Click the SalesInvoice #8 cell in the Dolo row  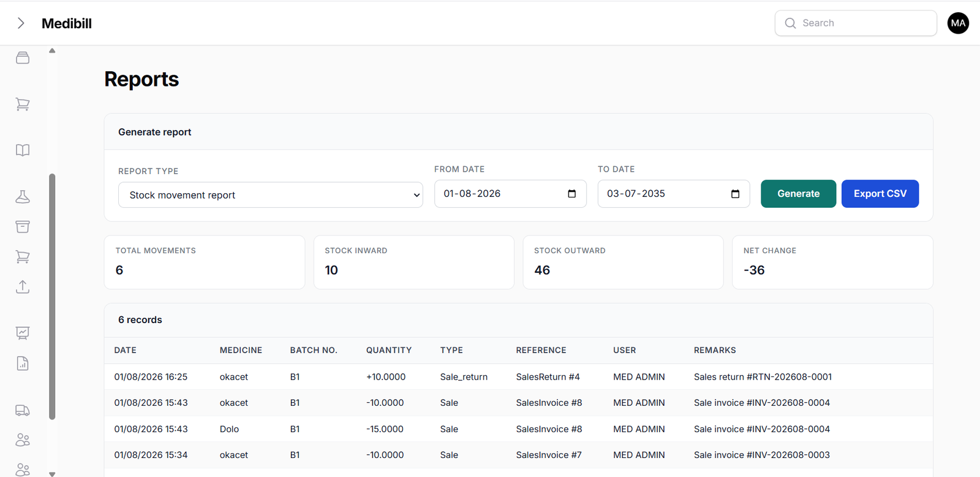549,429
